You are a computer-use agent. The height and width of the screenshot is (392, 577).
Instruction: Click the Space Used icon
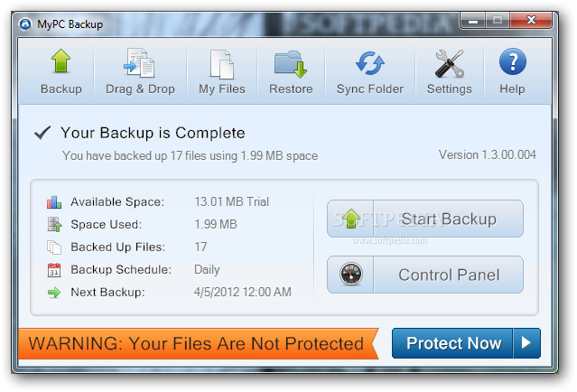53,224
